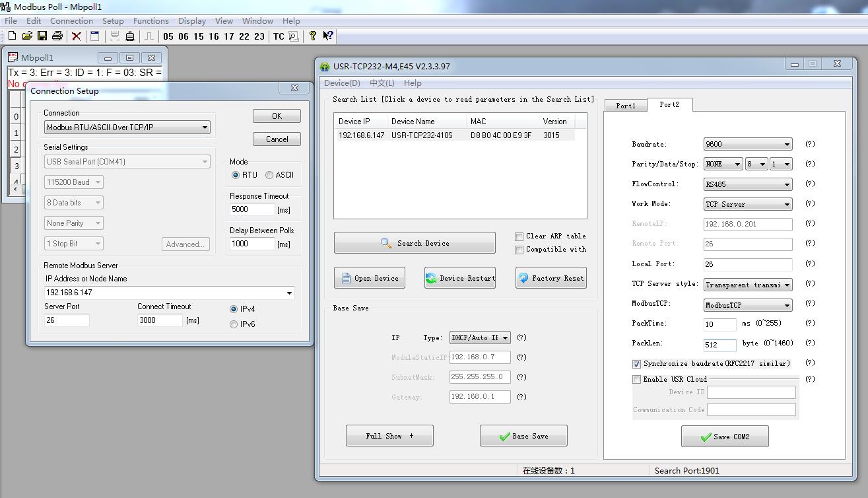Choose the IPv4 radio button

(x=234, y=309)
